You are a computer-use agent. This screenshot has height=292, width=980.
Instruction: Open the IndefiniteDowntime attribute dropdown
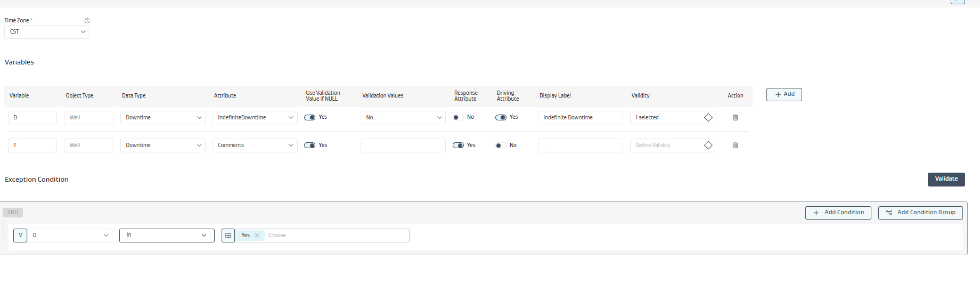tap(255, 118)
